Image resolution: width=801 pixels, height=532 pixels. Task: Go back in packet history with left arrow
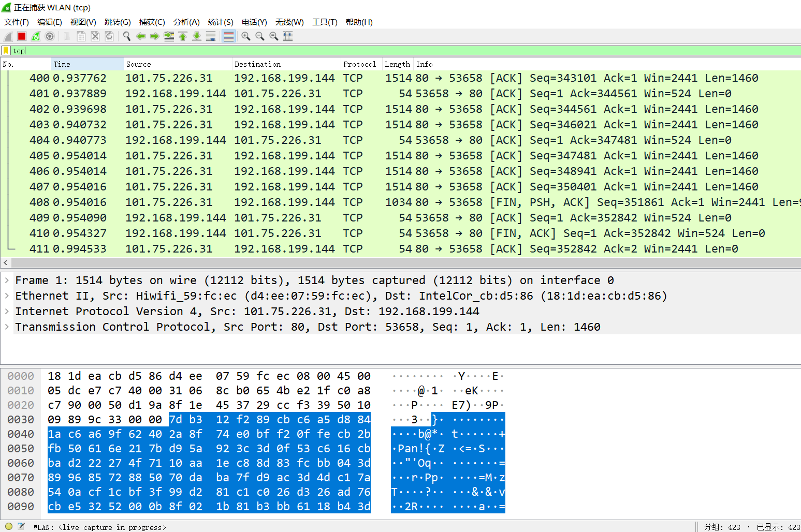[141, 36]
